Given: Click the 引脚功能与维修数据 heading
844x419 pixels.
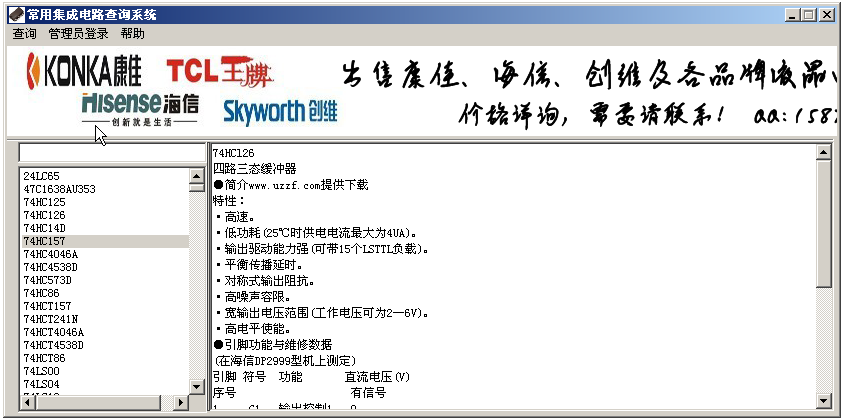Looking at the screenshot, I should point(278,345).
